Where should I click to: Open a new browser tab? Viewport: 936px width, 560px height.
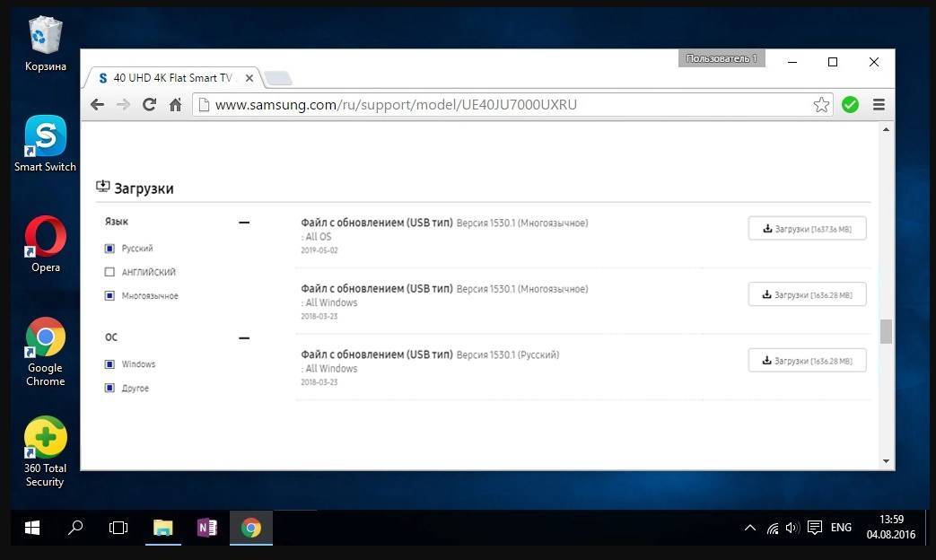point(277,78)
